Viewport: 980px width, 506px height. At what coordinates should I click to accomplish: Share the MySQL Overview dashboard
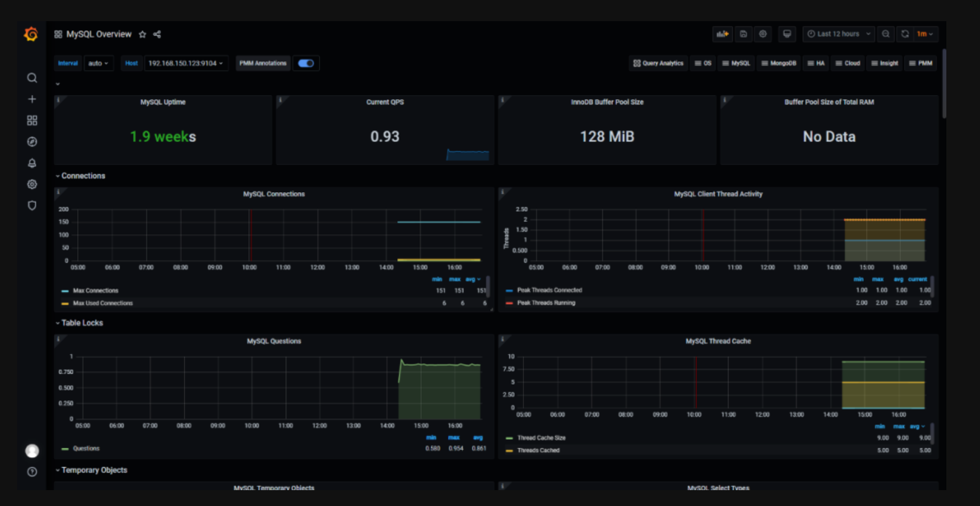click(x=157, y=34)
